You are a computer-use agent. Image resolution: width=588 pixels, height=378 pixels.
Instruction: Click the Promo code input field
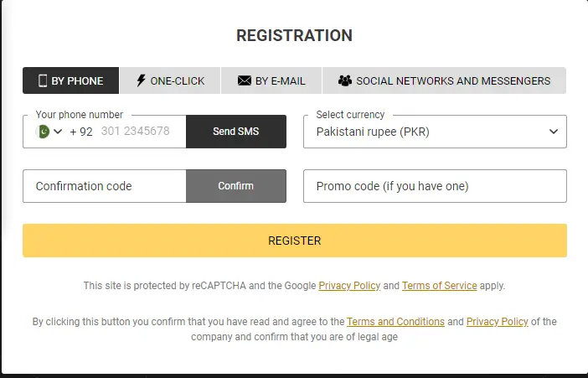coord(436,186)
